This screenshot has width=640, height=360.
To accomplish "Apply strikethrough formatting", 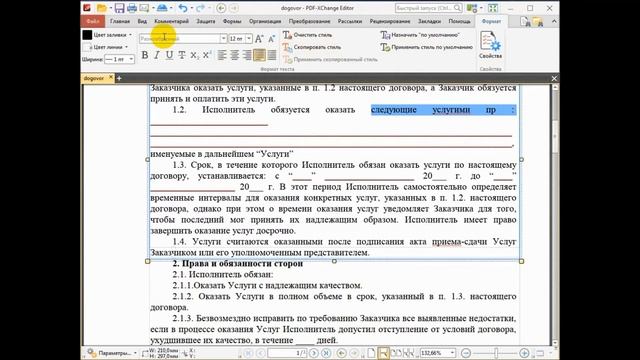I will (182, 55).
